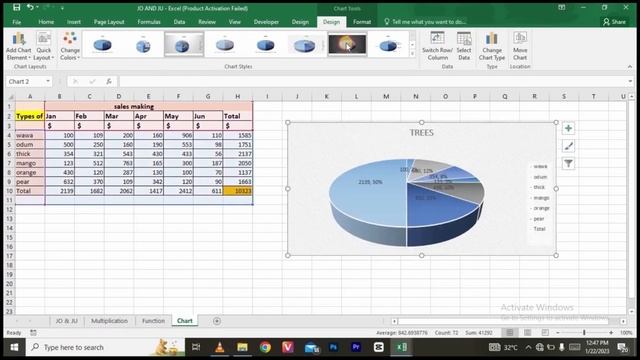Screen dimensions: 640x360
Task: Click the 100% zoom level
Action: point(626,333)
